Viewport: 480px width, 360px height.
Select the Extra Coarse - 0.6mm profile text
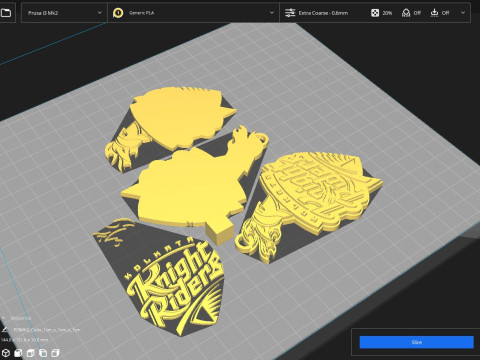[323, 13]
